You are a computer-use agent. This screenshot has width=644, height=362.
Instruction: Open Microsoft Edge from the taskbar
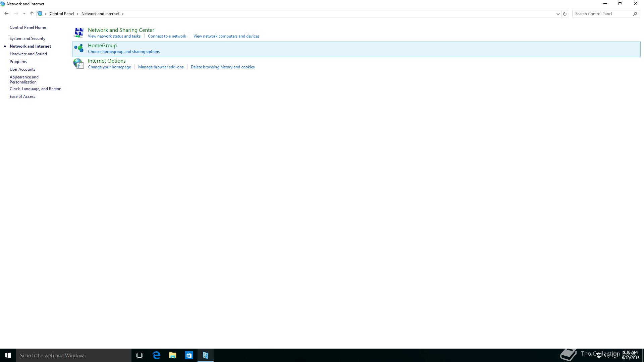tap(156, 355)
